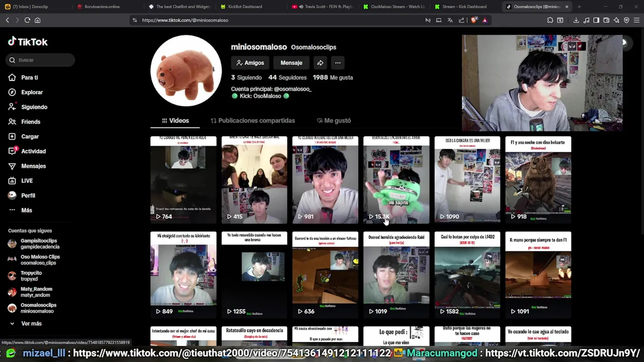Image resolution: width=644 pixels, height=362 pixels.
Task: Click the Buscar search field
Action: point(41,60)
